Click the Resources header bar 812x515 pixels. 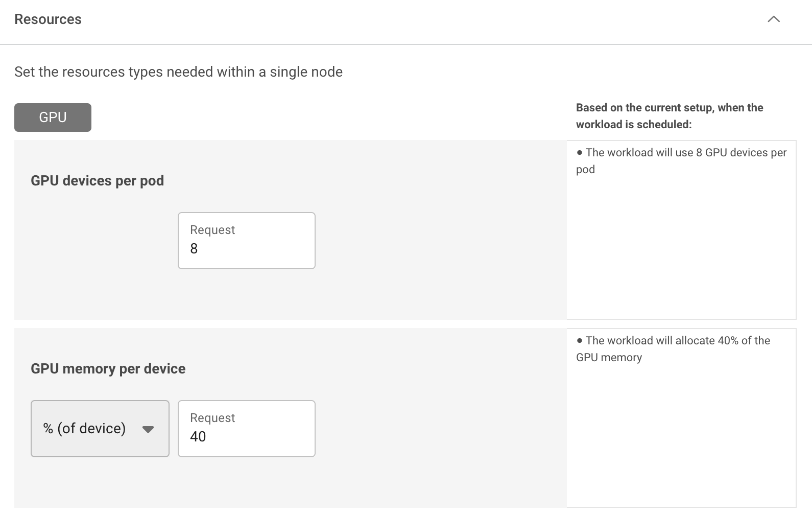click(406, 22)
